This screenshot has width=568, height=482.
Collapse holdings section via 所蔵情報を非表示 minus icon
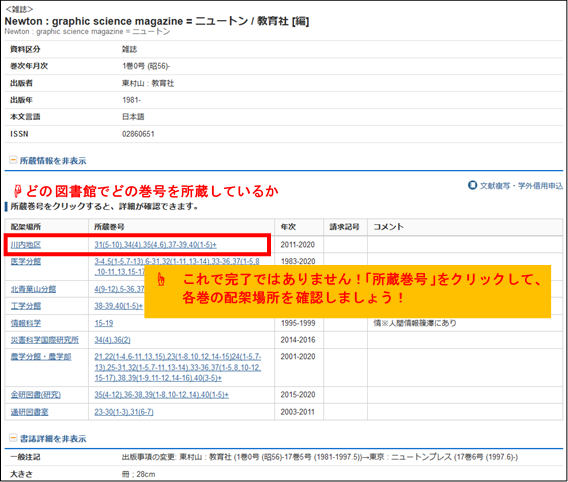pyautogui.click(x=13, y=160)
